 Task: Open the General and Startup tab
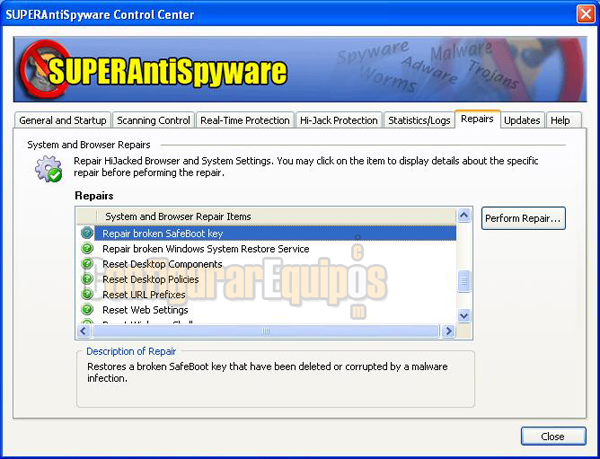pos(63,120)
